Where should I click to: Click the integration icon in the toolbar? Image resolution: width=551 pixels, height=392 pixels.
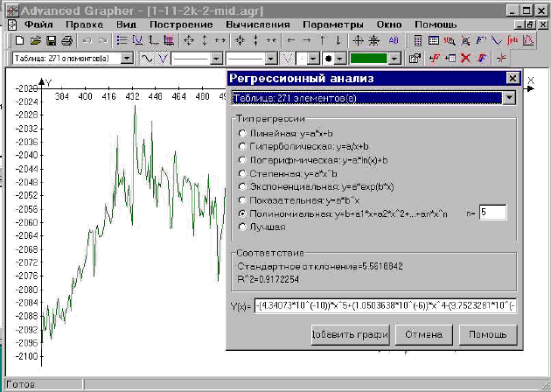point(513,40)
